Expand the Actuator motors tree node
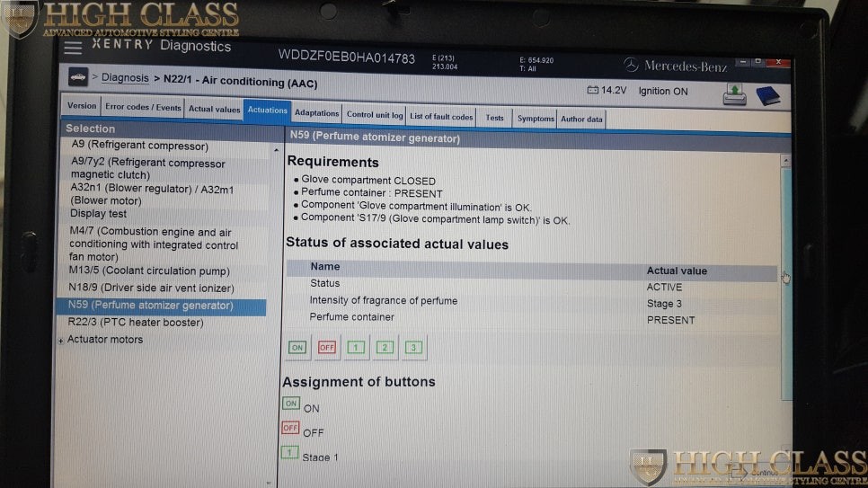This screenshot has width=868, height=488. click(x=61, y=341)
